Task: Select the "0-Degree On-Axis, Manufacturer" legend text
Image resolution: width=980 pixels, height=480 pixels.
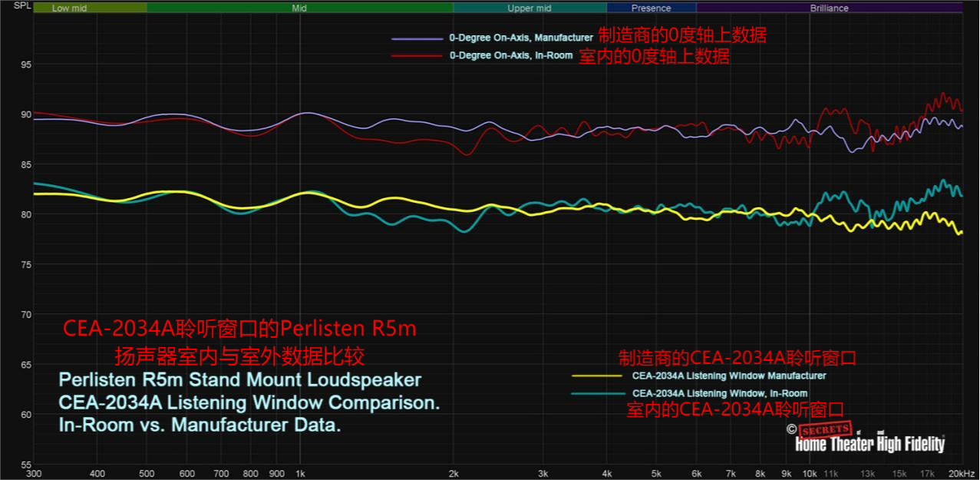Action: [520, 38]
